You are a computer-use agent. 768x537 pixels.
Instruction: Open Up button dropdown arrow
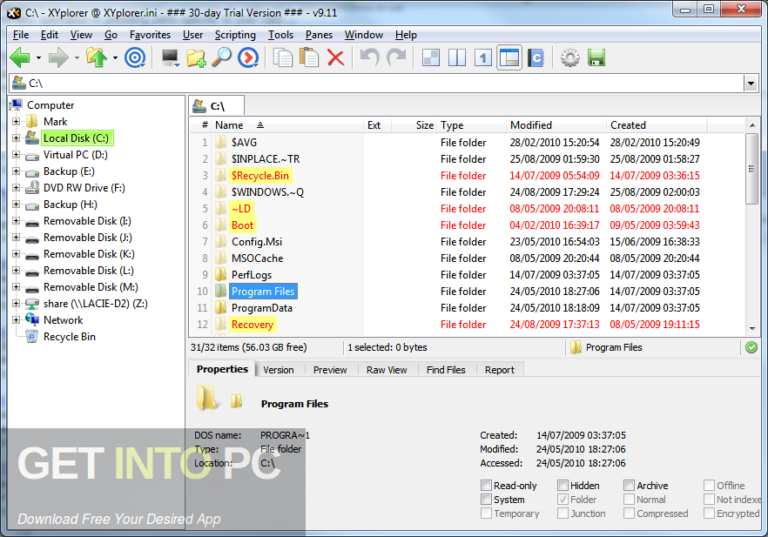pyautogui.click(x=115, y=58)
